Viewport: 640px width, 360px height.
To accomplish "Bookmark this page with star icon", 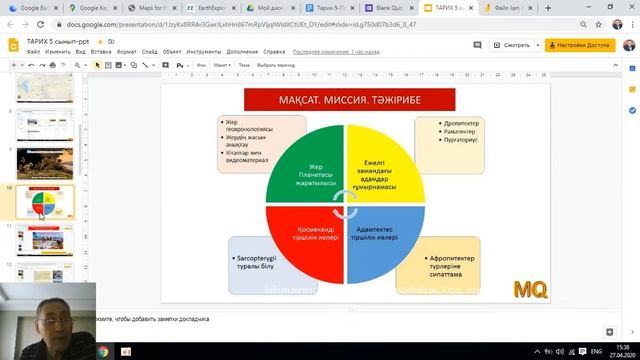I will click(598, 24).
